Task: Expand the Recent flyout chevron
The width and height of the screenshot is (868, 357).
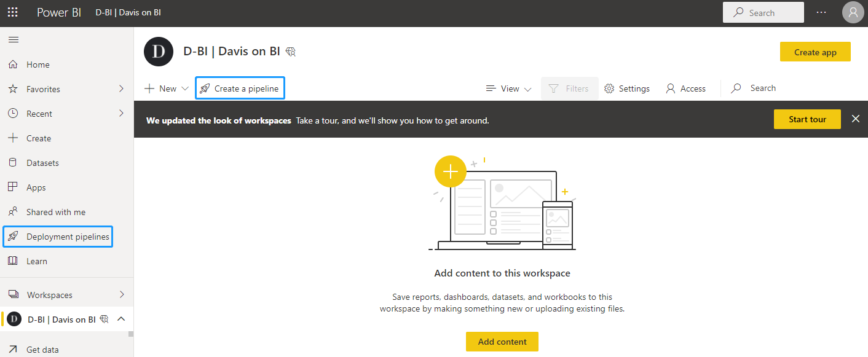Action: point(122,113)
